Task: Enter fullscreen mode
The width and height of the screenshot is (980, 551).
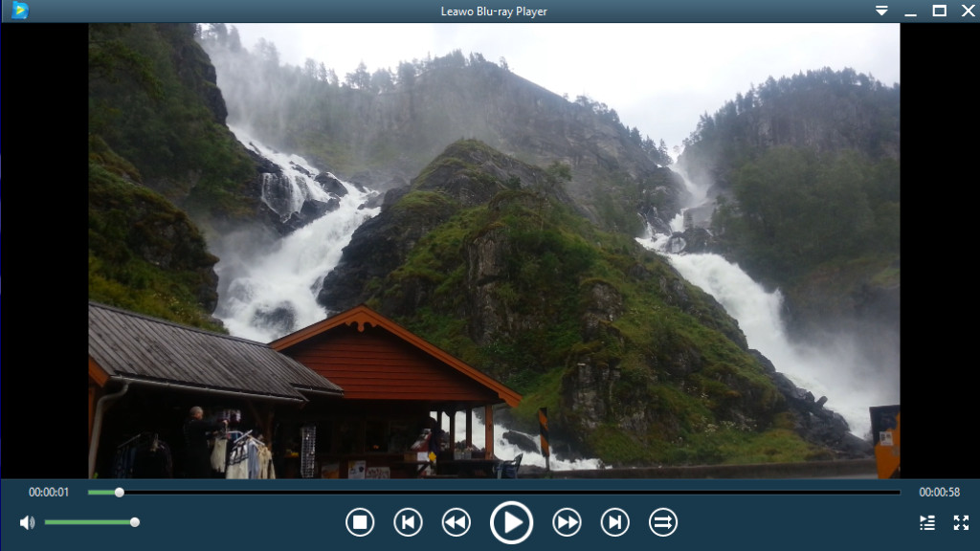Action: (961, 522)
